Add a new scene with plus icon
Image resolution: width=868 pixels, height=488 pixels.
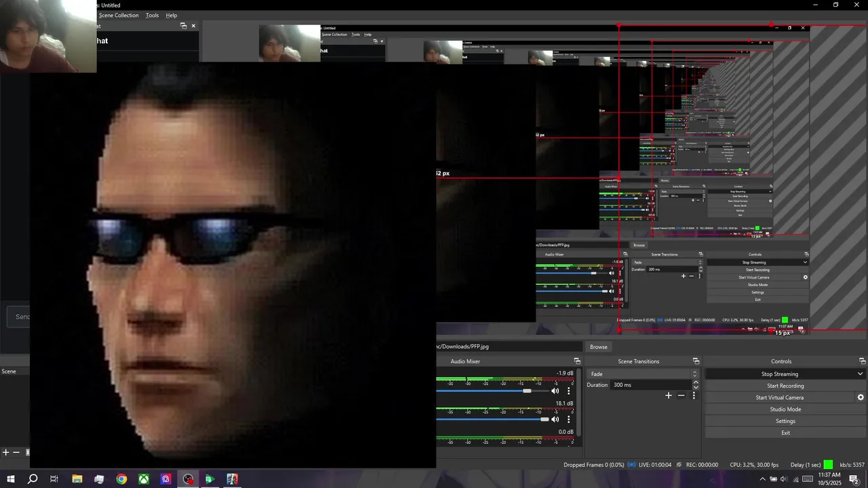(x=6, y=452)
